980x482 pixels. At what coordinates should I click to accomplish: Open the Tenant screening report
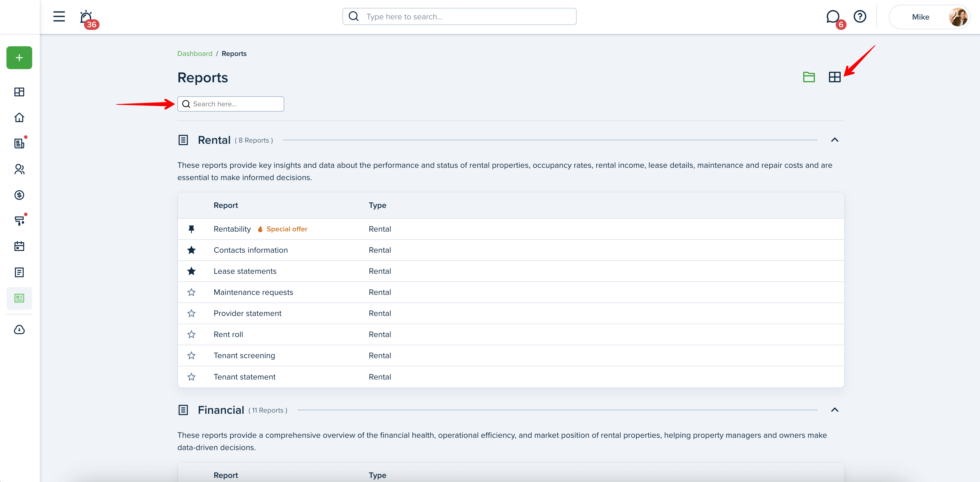coord(244,355)
